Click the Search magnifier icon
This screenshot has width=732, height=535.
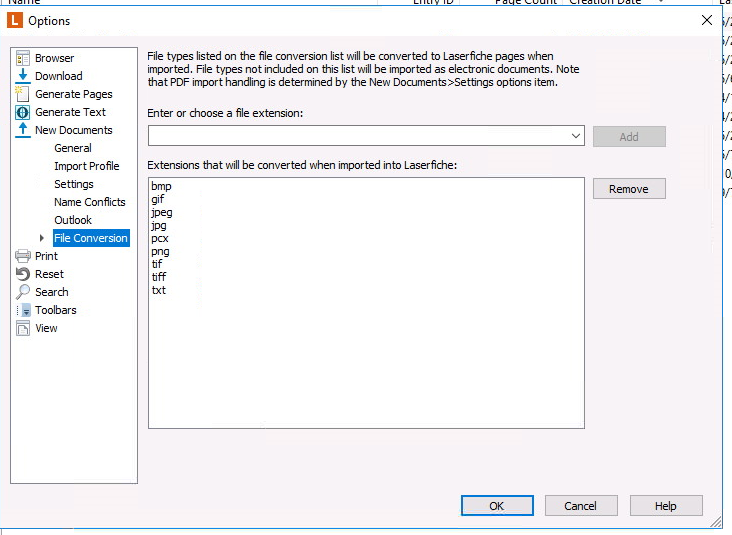click(x=22, y=292)
